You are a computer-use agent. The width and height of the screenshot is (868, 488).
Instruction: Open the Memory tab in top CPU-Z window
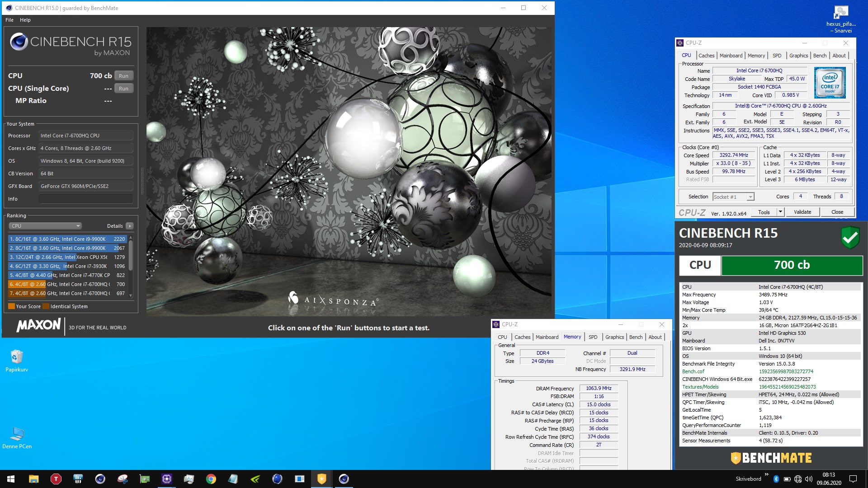point(756,56)
